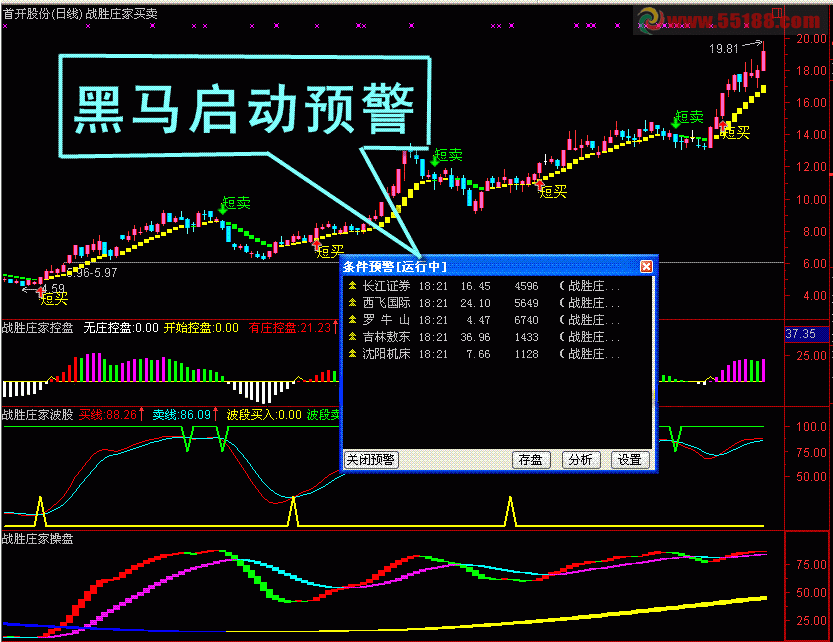The width and height of the screenshot is (833, 642).
Task: Click the volume 6740 in 罗牛山 row
Action: [526, 320]
